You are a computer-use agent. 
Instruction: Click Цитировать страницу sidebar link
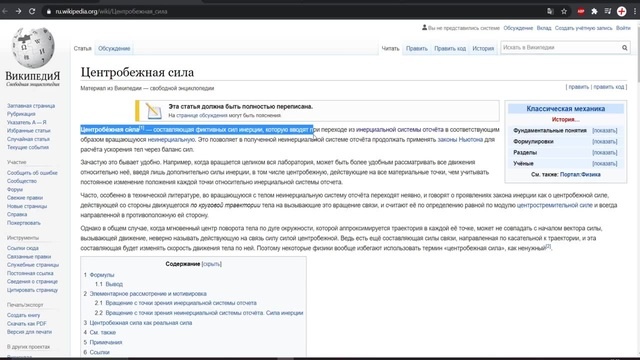coord(32,290)
